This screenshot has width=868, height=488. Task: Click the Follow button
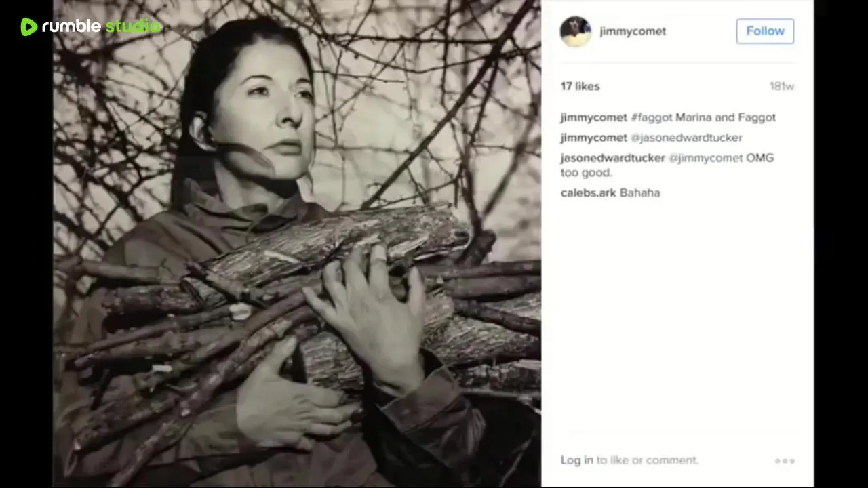click(x=765, y=31)
